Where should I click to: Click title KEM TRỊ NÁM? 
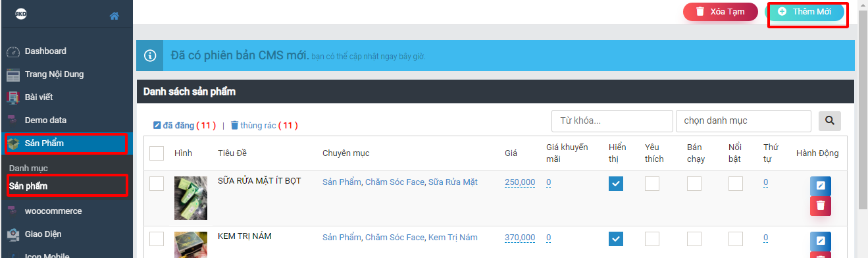click(x=245, y=236)
